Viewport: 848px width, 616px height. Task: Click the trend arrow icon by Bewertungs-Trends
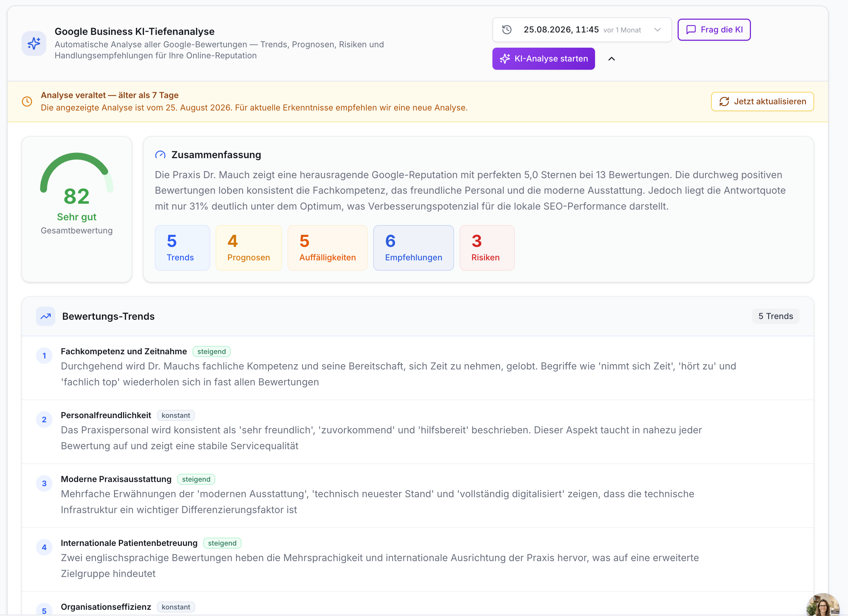(46, 316)
